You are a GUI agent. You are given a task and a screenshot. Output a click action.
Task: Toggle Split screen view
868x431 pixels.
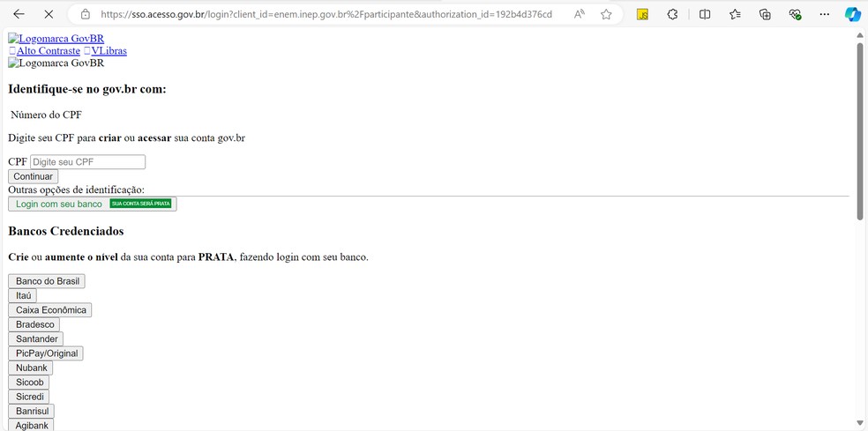coord(705,14)
